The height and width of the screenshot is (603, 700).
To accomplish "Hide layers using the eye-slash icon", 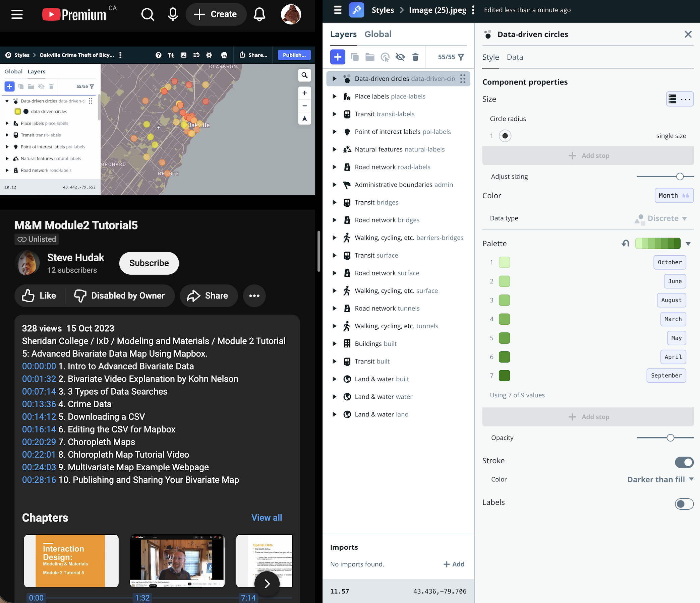I will point(400,57).
